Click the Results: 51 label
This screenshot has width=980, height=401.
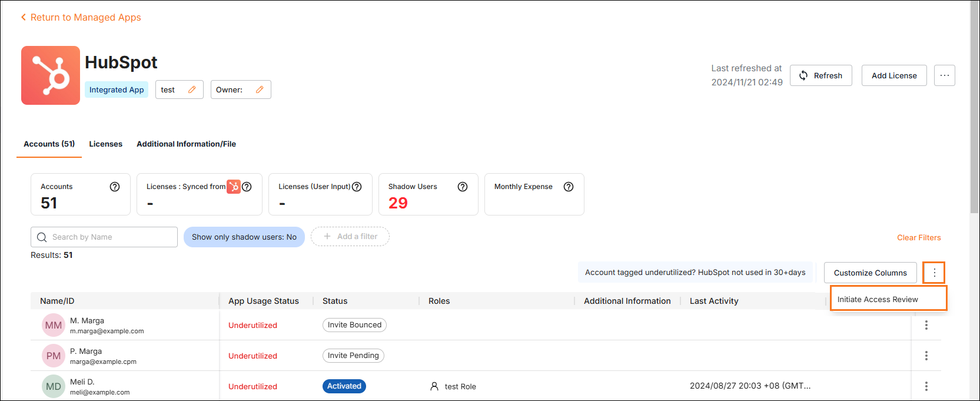pos(52,255)
